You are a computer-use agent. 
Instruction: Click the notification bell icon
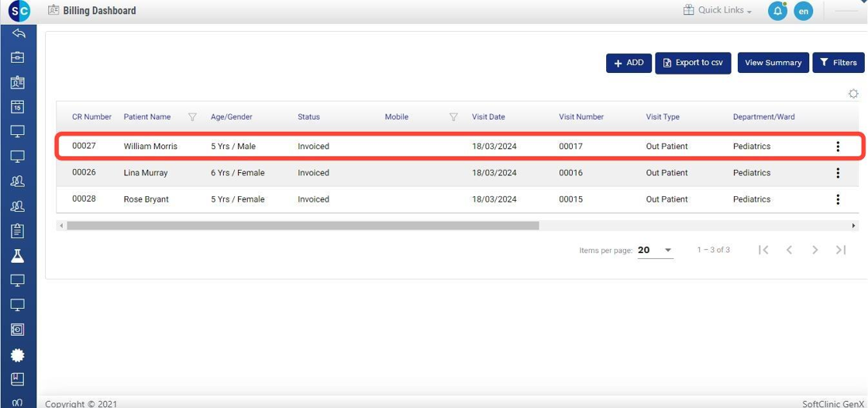[x=777, y=11]
